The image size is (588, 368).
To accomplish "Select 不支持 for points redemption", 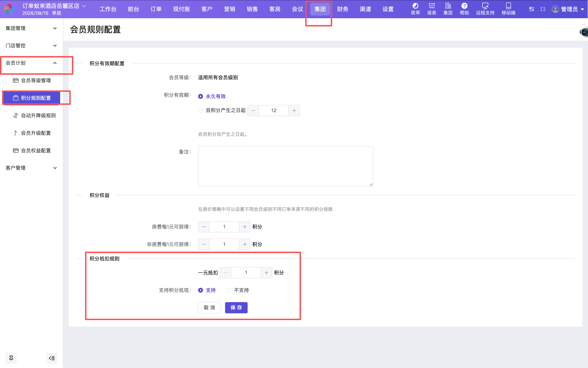I will (229, 290).
